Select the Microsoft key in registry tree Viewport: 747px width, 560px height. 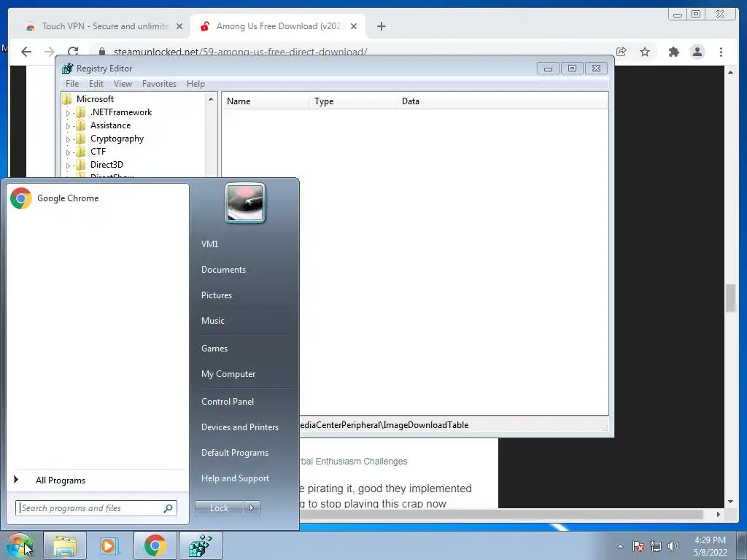pos(95,99)
